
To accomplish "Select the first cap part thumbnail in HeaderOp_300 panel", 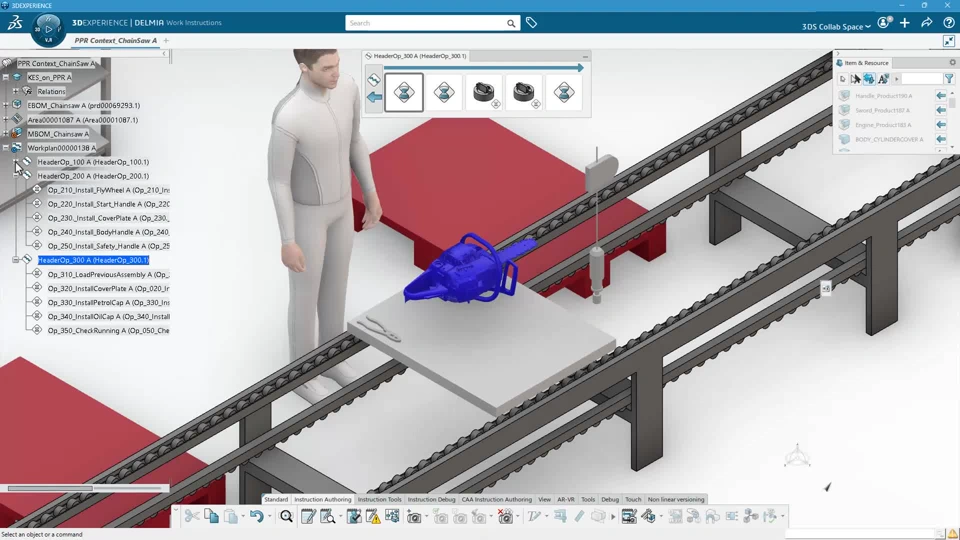I will click(484, 92).
